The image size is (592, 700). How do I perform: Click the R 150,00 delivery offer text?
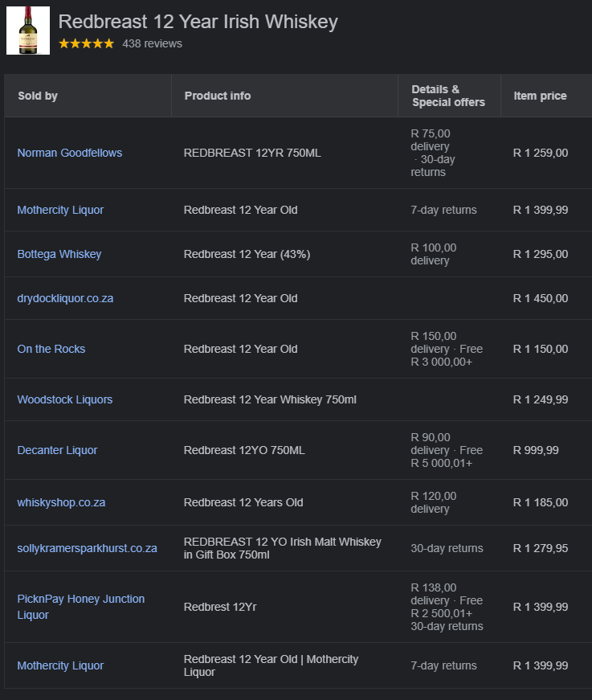[x=447, y=349]
